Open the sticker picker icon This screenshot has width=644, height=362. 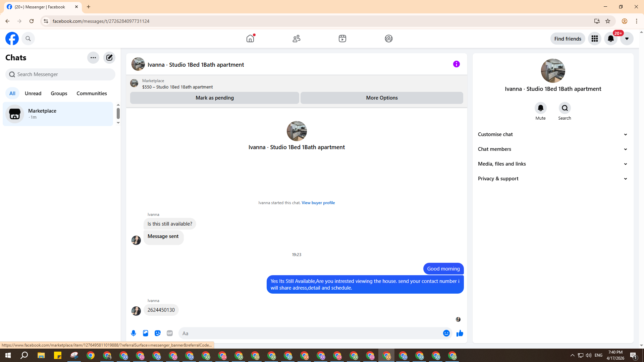[x=158, y=333]
